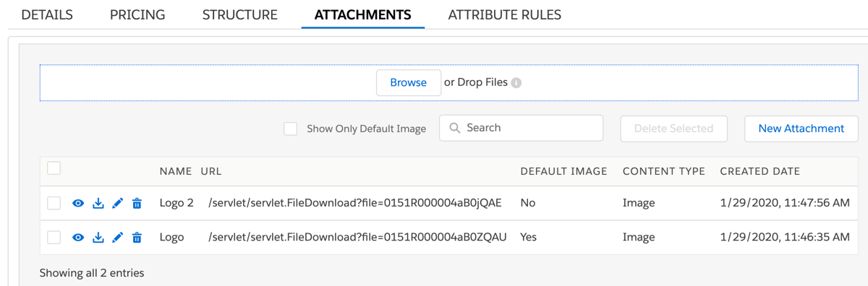
Task: Click the 'Logo 2' name cell
Action: [176, 204]
